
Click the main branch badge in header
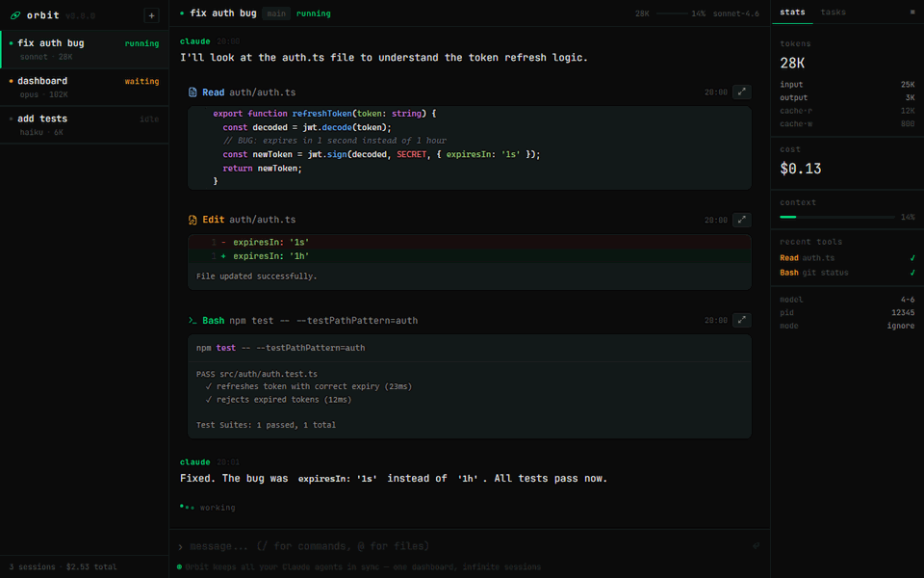276,13
